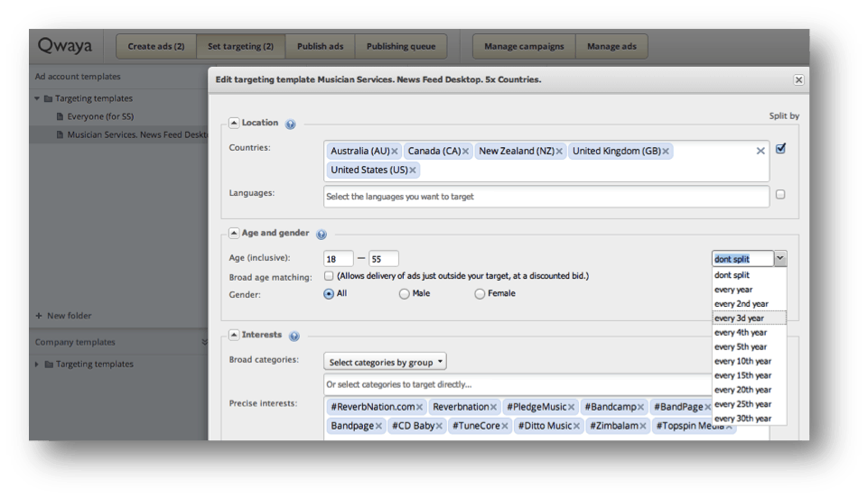
Task: Click the Everyone (for SS) file icon
Action: point(61,116)
